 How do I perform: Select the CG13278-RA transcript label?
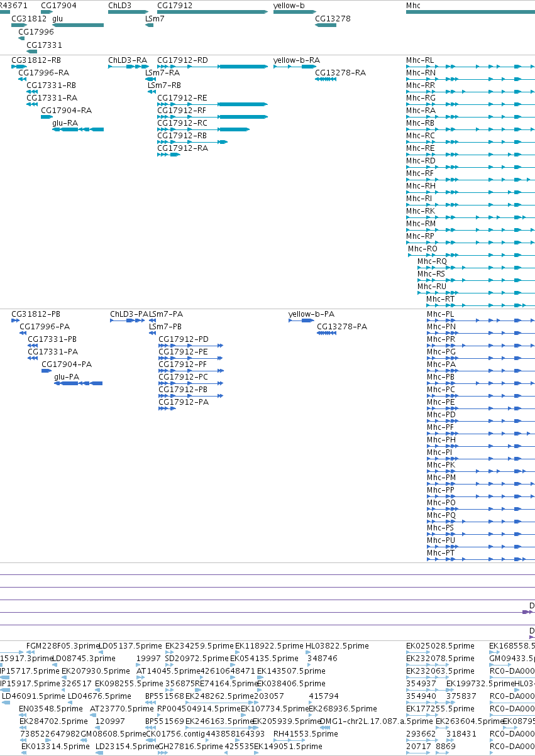click(x=340, y=73)
